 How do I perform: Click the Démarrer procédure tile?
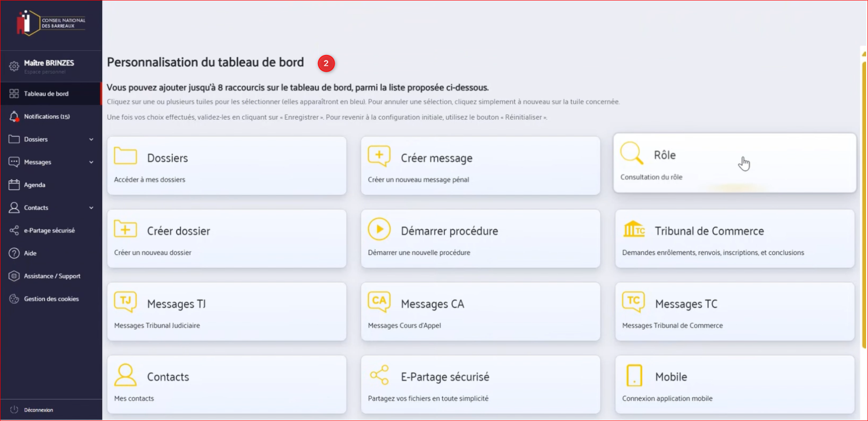[x=480, y=238]
